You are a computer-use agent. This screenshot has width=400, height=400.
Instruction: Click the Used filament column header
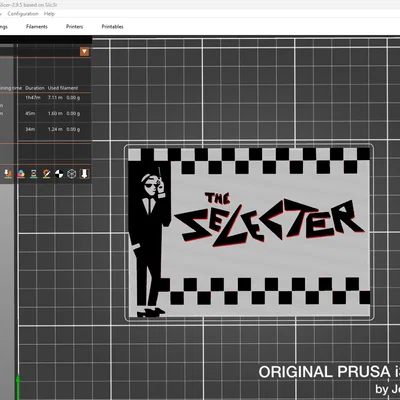pos(63,88)
